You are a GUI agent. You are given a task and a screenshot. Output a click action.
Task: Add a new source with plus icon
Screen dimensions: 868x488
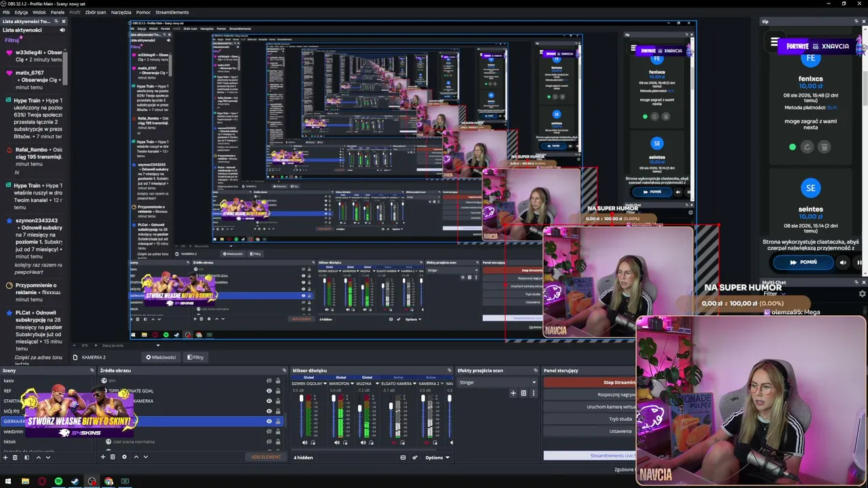tap(103, 457)
